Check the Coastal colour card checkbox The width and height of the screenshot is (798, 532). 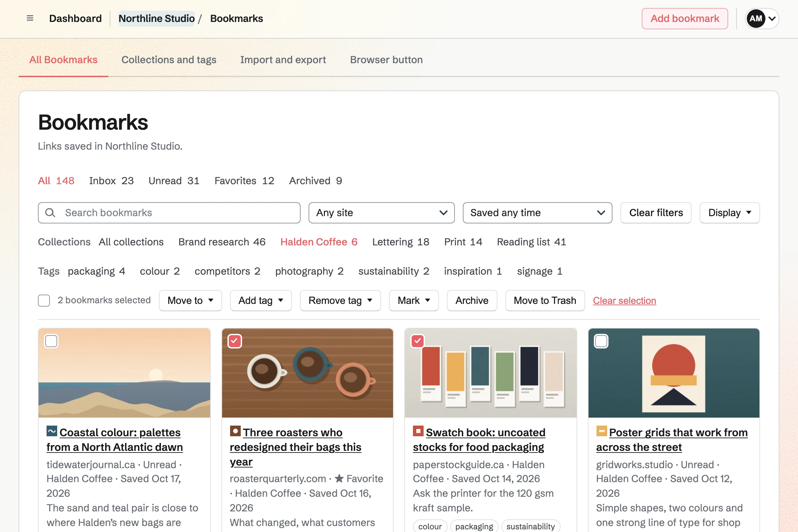(51, 341)
